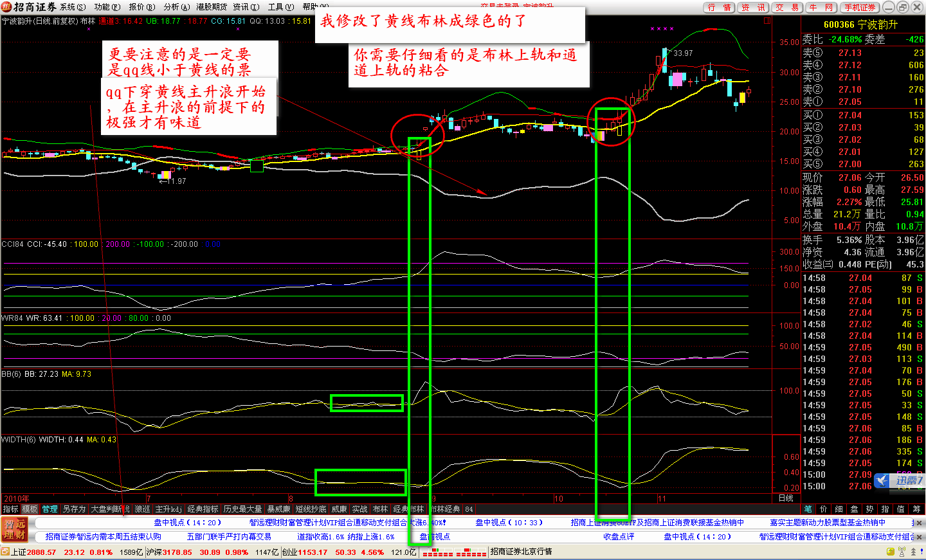926x560 pixels.
Task: Switch to the 值 tab in quote panel
Action: pos(900,509)
